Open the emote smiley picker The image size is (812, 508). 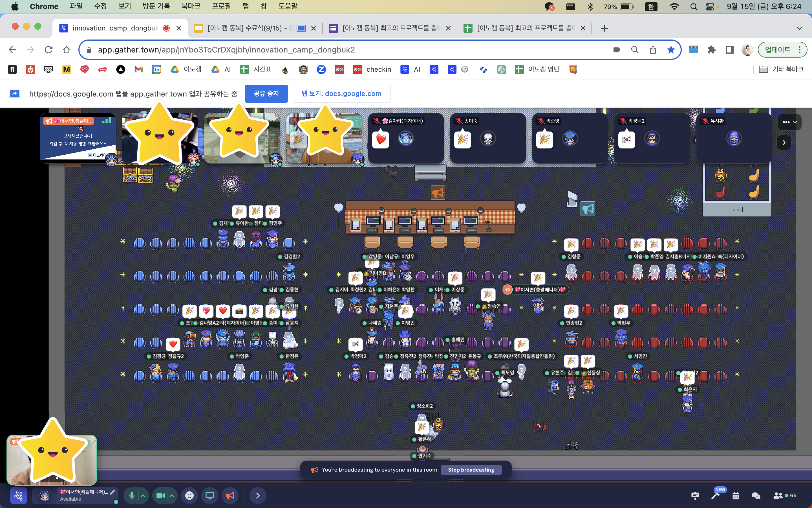[x=189, y=496]
